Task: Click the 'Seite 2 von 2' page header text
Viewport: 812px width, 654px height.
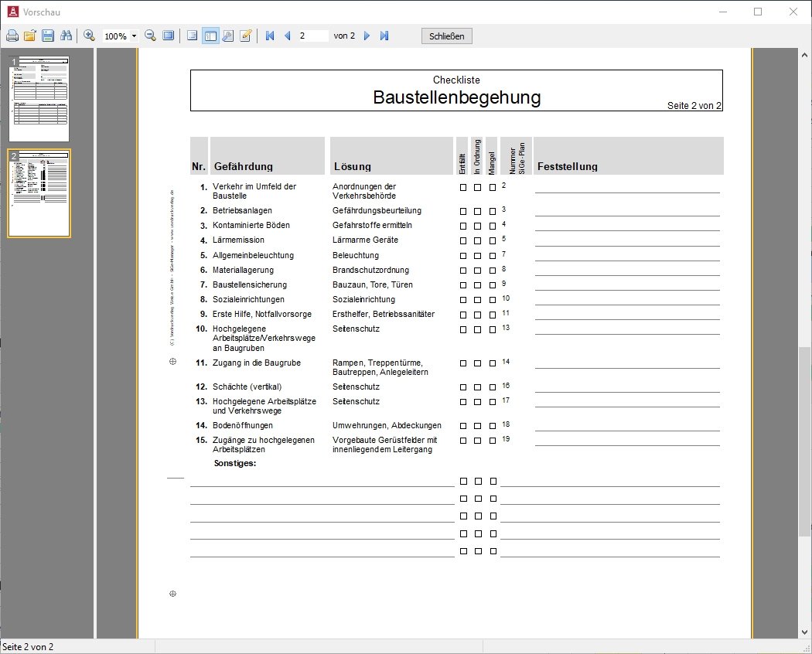Action: (x=694, y=106)
